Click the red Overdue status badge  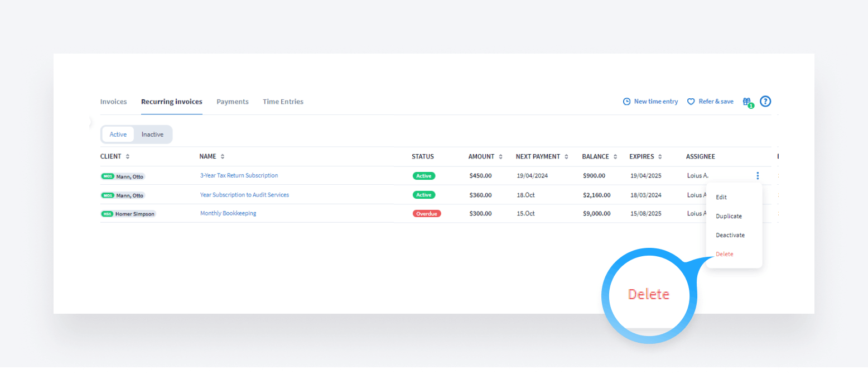coord(427,214)
